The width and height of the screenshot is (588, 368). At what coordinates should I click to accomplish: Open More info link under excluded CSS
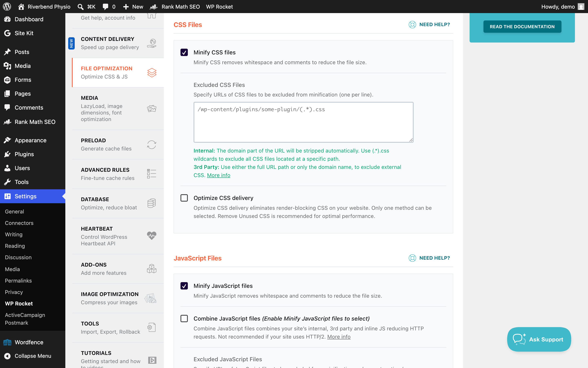(x=218, y=175)
